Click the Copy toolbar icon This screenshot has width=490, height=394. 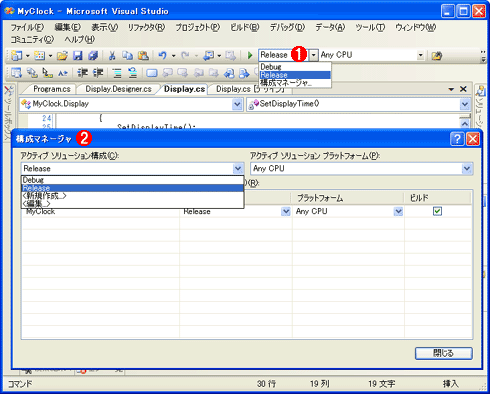pos(127,55)
